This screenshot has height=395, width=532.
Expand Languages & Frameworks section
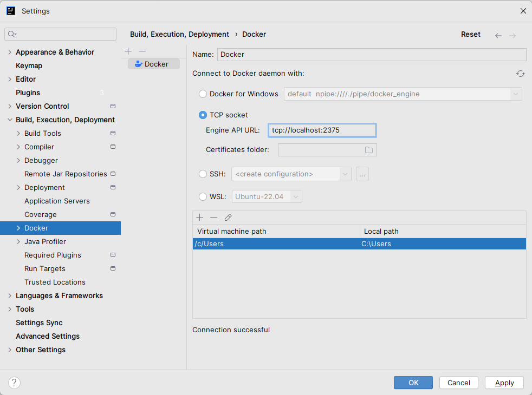10,296
